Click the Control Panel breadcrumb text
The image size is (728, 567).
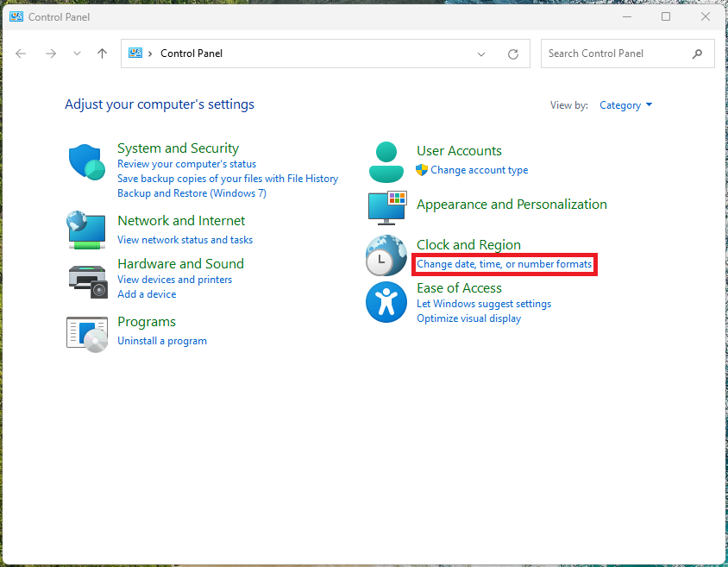(x=191, y=54)
